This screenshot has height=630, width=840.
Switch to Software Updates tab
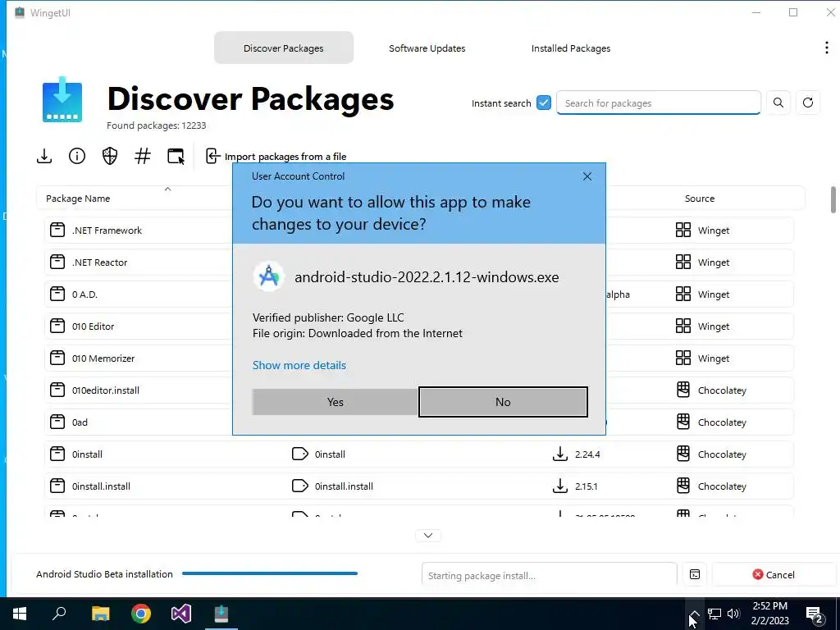pos(427,48)
